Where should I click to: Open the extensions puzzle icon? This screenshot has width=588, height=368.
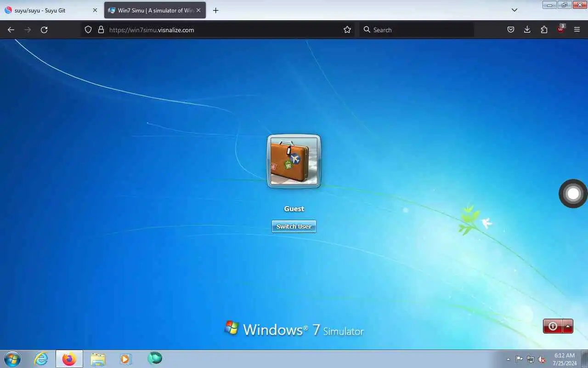(544, 30)
